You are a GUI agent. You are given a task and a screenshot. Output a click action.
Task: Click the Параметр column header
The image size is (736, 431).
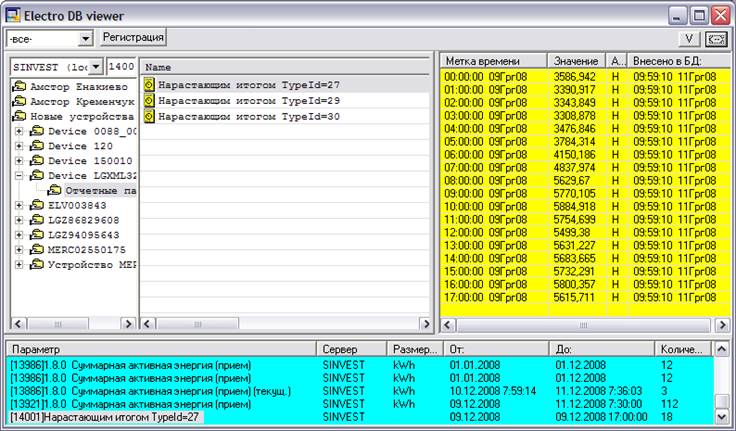pyautogui.click(x=160, y=349)
